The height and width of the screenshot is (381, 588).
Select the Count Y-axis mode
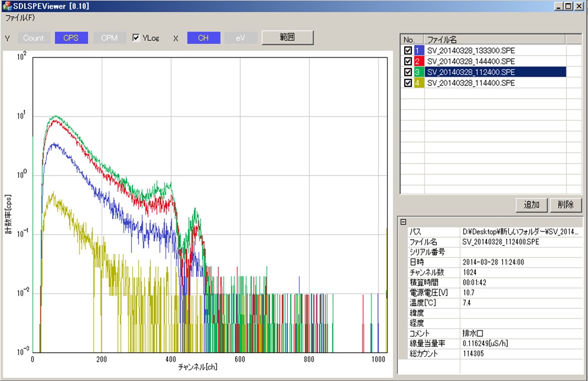pos(34,38)
